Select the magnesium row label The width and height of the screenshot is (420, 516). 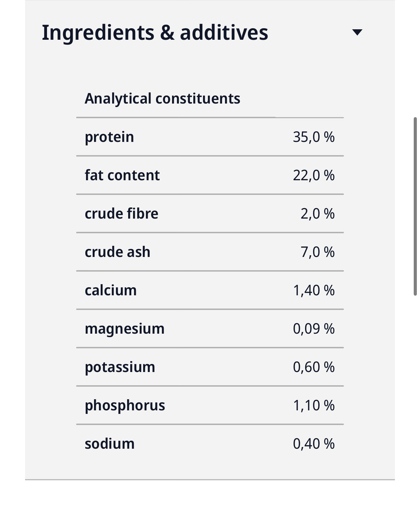125,329
